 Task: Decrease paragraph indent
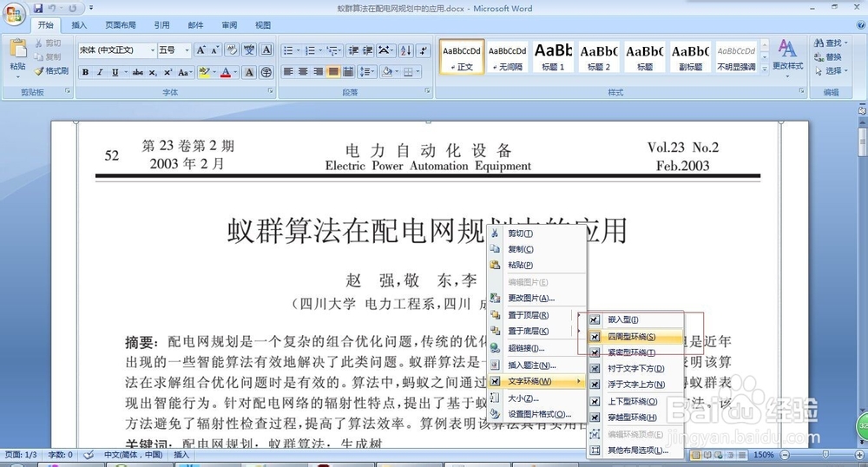tap(353, 50)
